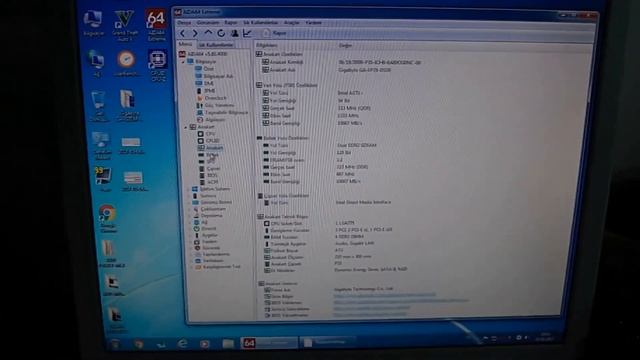Open Windows Media Player from taskbar

click(205, 344)
